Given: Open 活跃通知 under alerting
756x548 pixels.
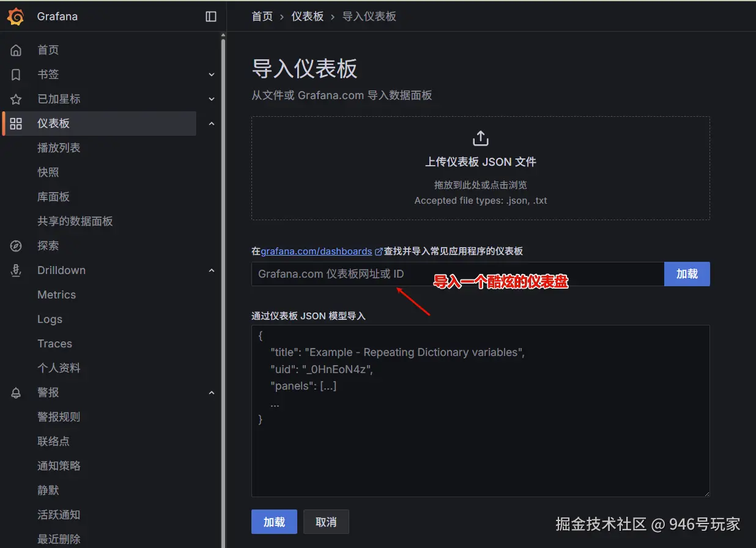Looking at the screenshot, I should pos(59,515).
